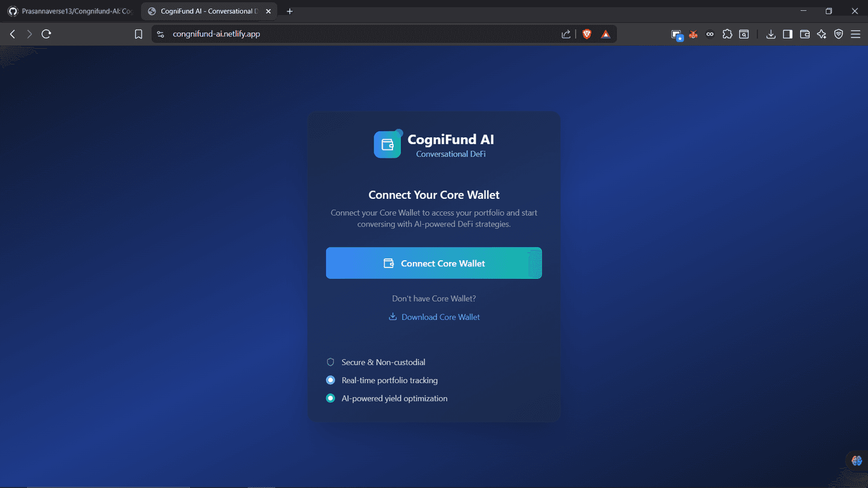
Task: Select the CogniFund AI tab
Action: click(209, 11)
